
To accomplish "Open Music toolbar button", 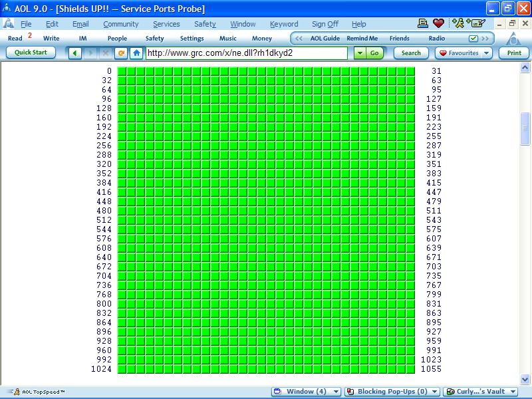I will [227, 39].
